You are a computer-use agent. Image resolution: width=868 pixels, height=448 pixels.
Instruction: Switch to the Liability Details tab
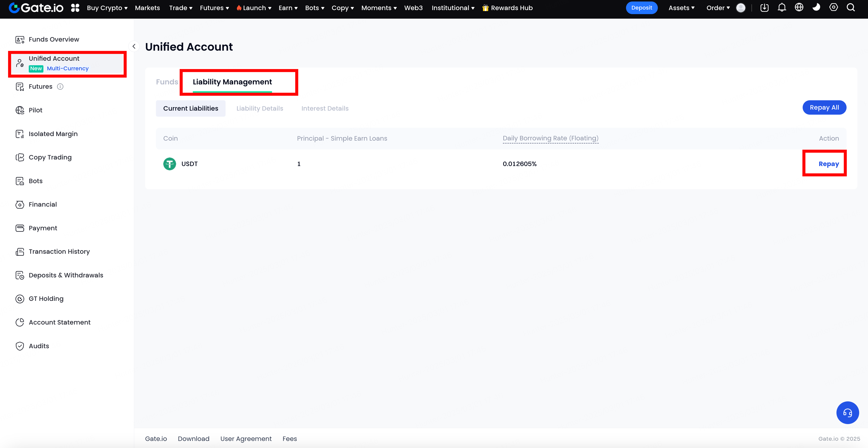[259, 108]
